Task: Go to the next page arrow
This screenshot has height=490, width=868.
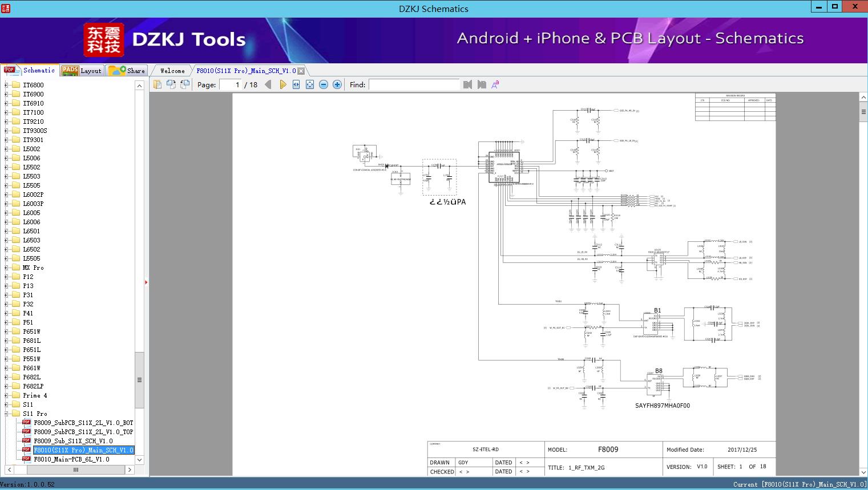Action: tap(282, 84)
